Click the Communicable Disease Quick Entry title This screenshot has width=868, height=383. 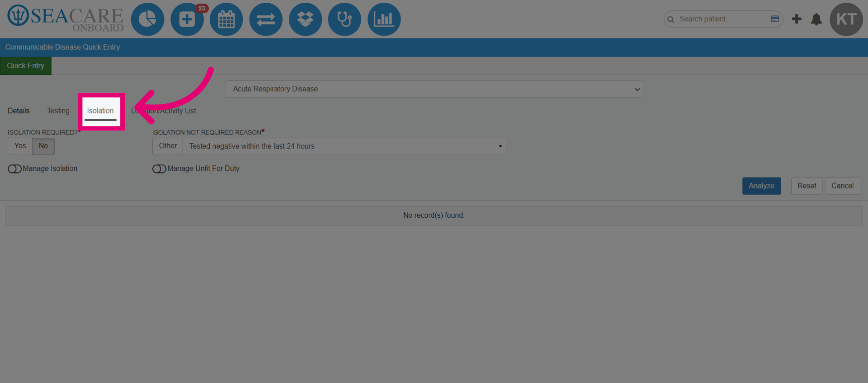62,47
